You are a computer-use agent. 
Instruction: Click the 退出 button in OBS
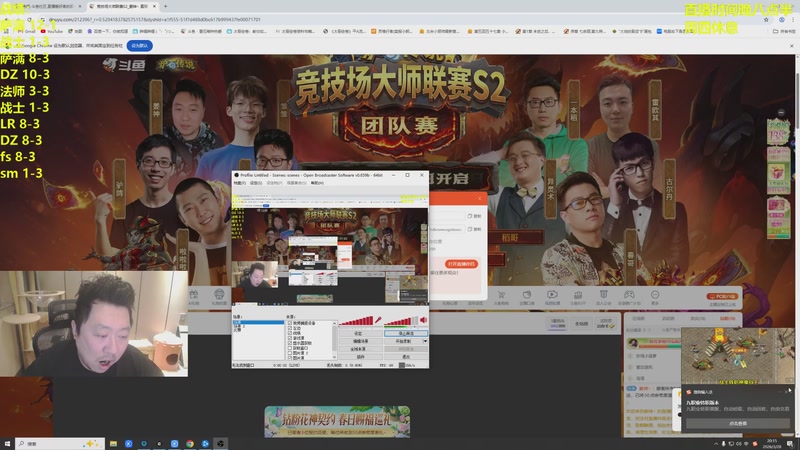pyautogui.click(x=406, y=357)
